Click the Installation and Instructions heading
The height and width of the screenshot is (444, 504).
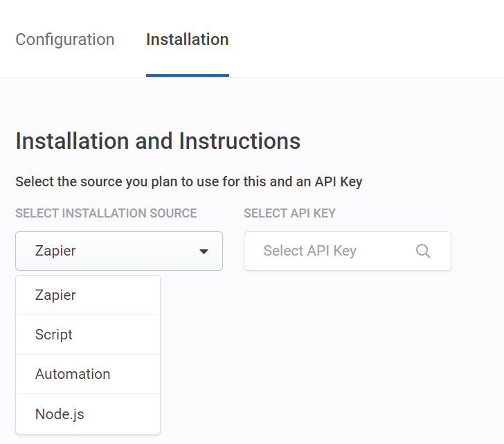158,141
